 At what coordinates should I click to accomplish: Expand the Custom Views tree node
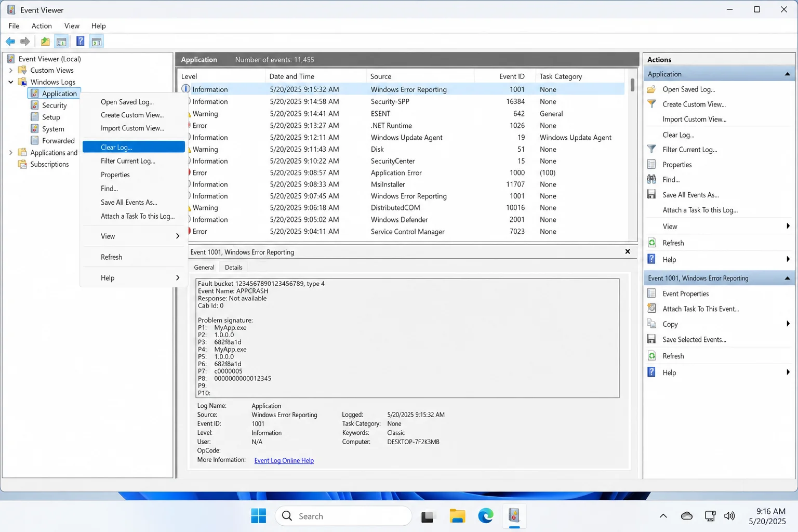pyautogui.click(x=10, y=70)
